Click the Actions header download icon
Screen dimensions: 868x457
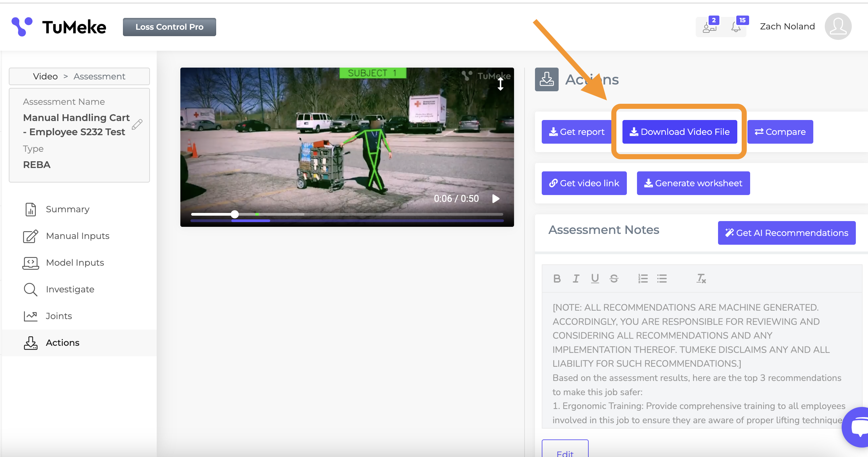pos(547,79)
